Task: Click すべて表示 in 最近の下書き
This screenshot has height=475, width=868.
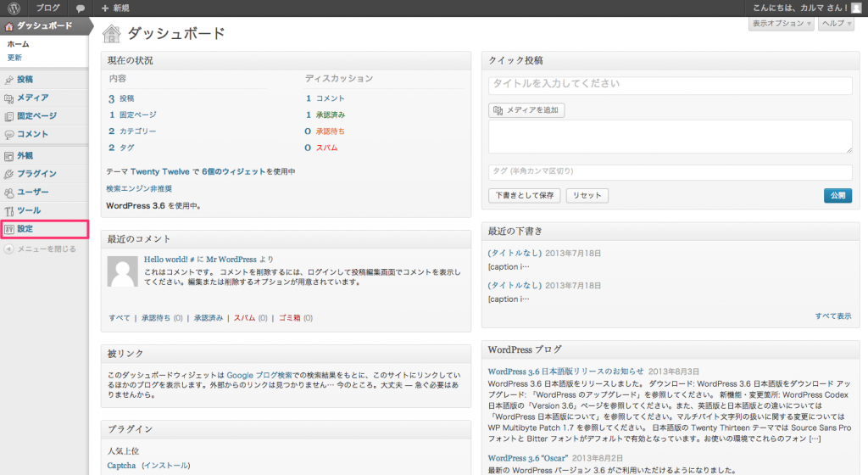Action: tap(833, 316)
